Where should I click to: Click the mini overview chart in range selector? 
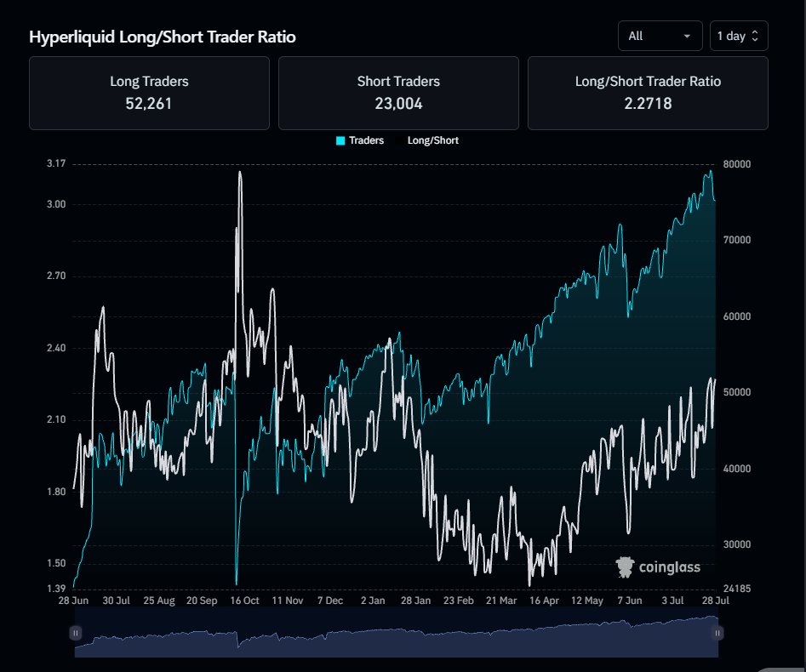(397, 633)
